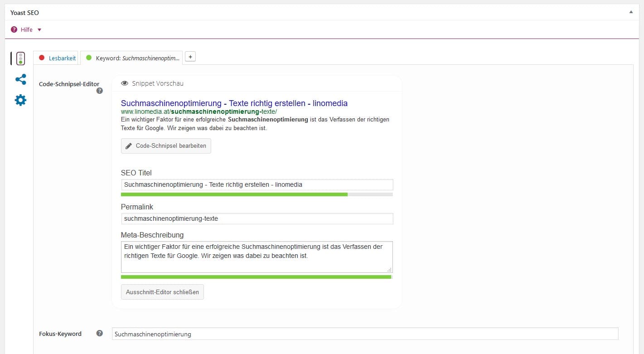Open the traffic light content optimization icon
This screenshot has width=644, height=354.
(x=20, y=58)
